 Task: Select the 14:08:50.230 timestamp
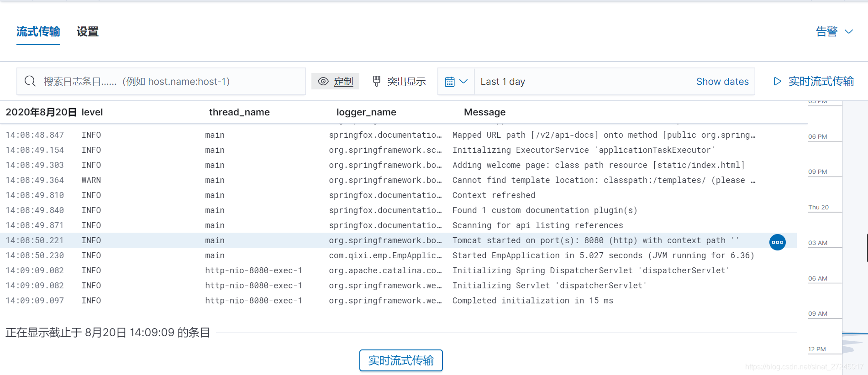(35, 255)
